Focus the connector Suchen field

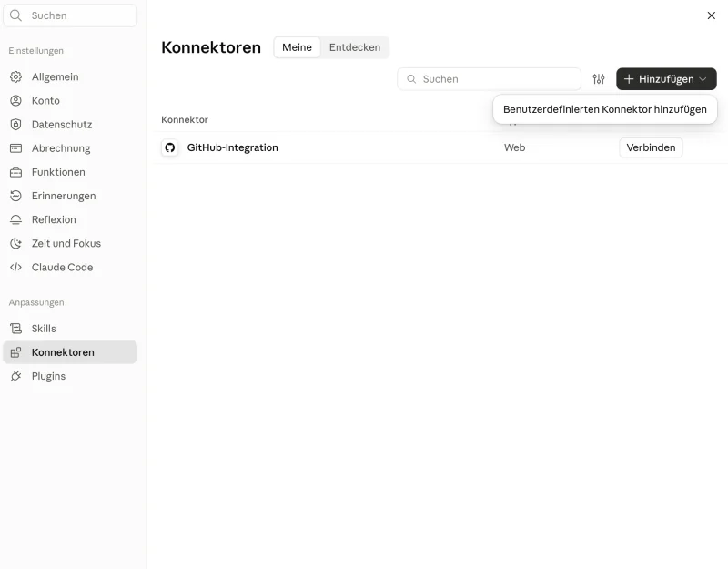coord(489,79)
